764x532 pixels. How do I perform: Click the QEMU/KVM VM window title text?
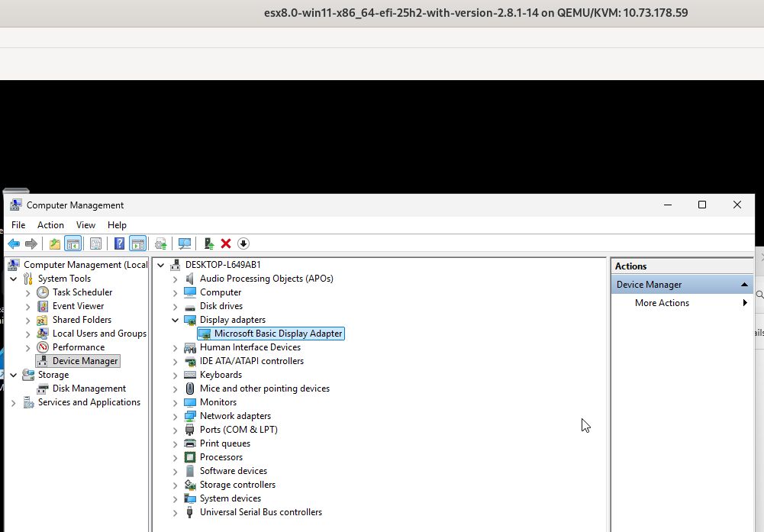(x=476, y=13)
